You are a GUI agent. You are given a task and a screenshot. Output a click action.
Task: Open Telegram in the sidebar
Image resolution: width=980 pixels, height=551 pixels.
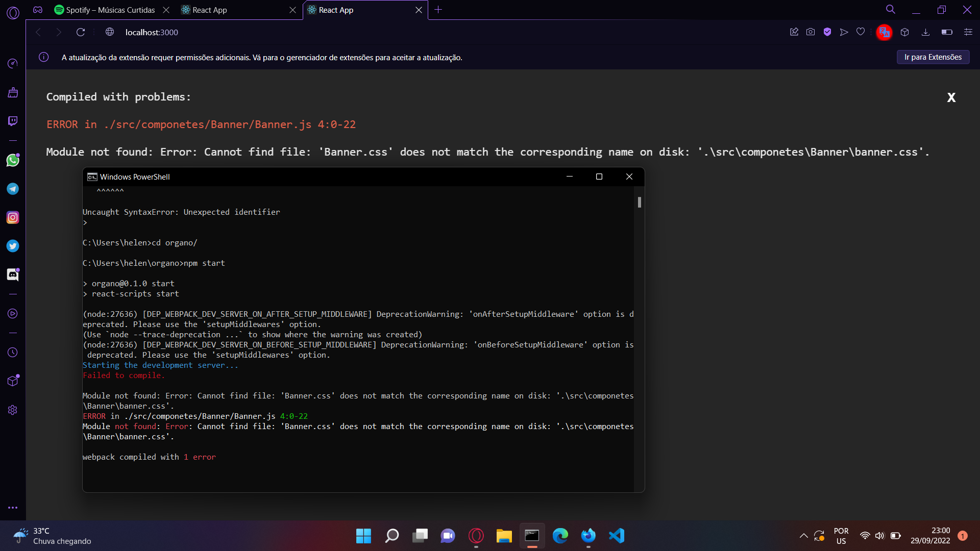tap(13, 189)
